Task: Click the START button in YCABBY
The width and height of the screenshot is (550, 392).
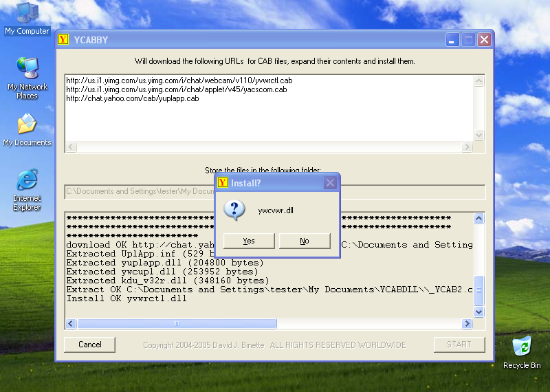Action: (x=459, y=345)
